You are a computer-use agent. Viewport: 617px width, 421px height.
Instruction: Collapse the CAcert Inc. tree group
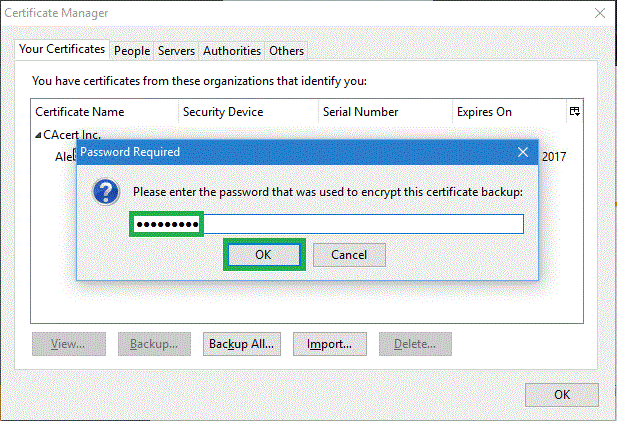(x=38, y=134)
